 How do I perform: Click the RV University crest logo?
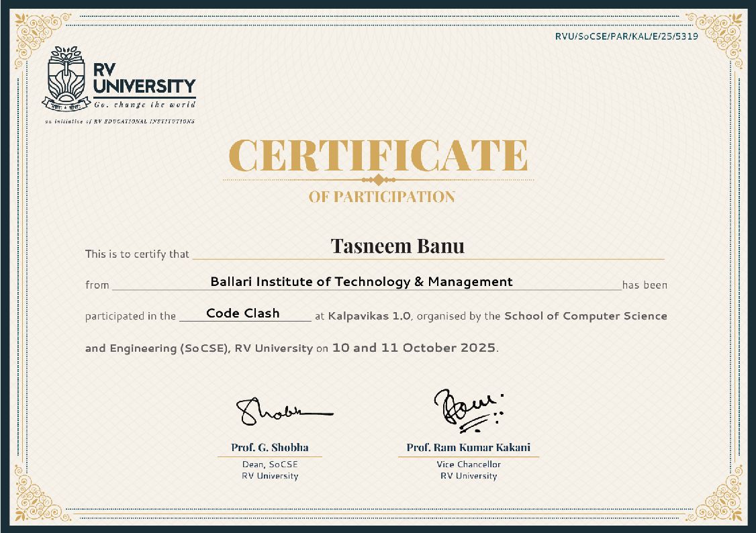tap(66, 79)
